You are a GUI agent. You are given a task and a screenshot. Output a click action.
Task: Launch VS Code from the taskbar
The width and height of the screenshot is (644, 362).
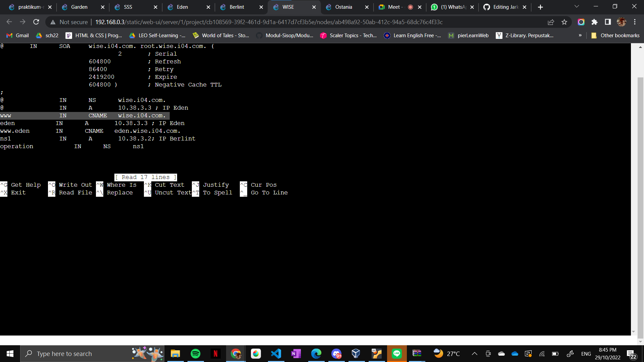[x=276, y=353]
